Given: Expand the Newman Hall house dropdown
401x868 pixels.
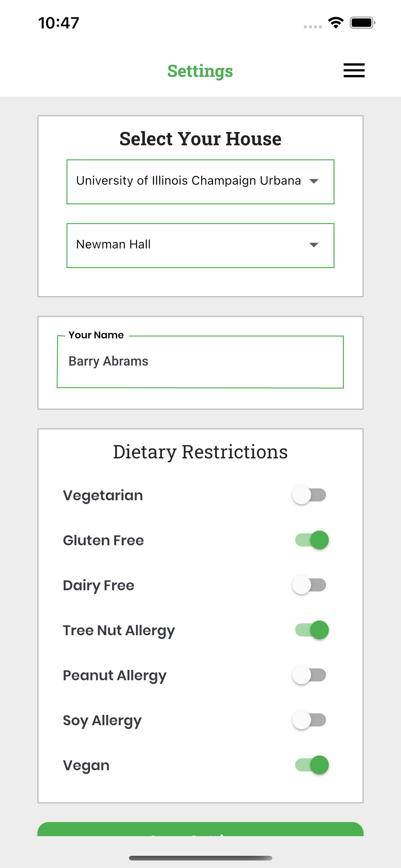Looking at the screenshot, I should coord(200,245).
